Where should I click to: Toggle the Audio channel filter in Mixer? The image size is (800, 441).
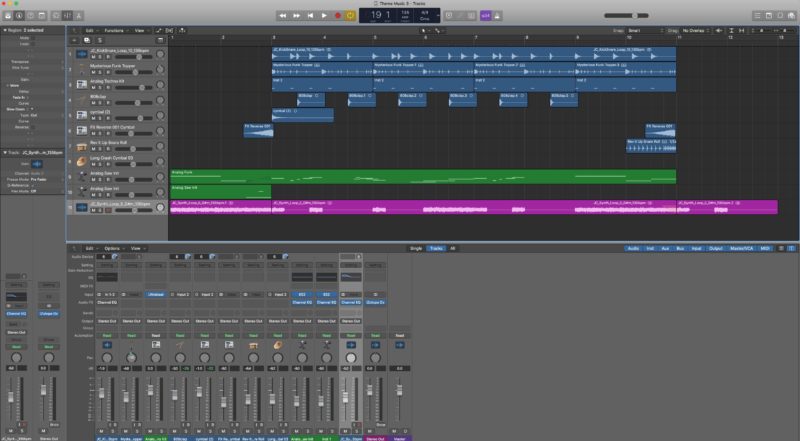click(x=633, y=249)
